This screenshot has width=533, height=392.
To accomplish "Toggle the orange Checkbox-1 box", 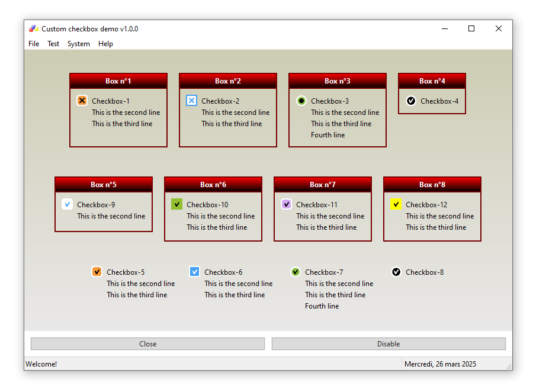I will [82, 101].
